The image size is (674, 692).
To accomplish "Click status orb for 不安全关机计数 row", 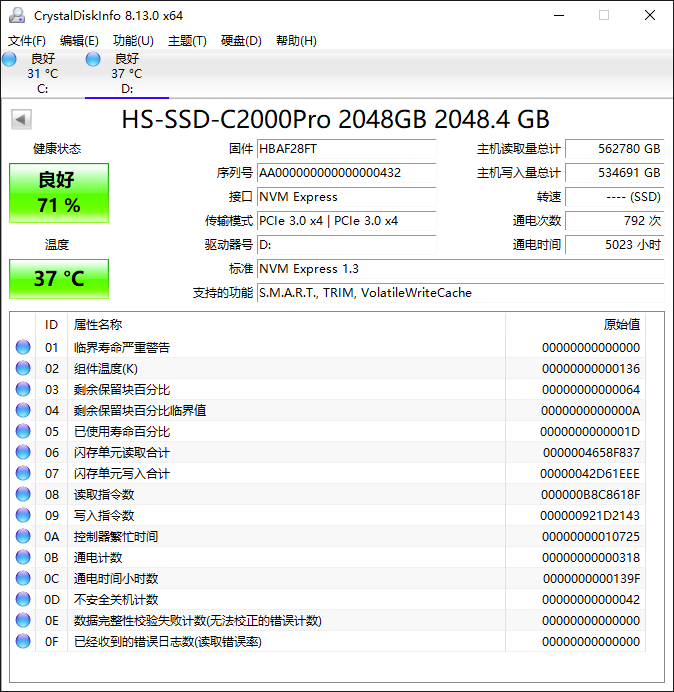I will (23, 600).
